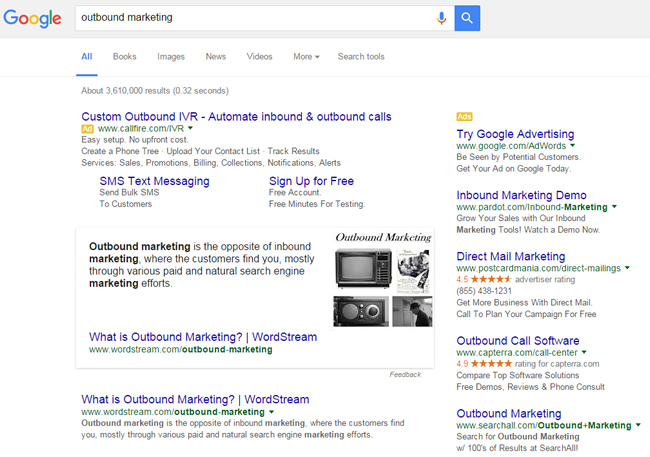Image resolution: width=650 pixels, height=457 pixels.
Task: Open Try Google Advertising ad
Action: click(x=515, y=134)
